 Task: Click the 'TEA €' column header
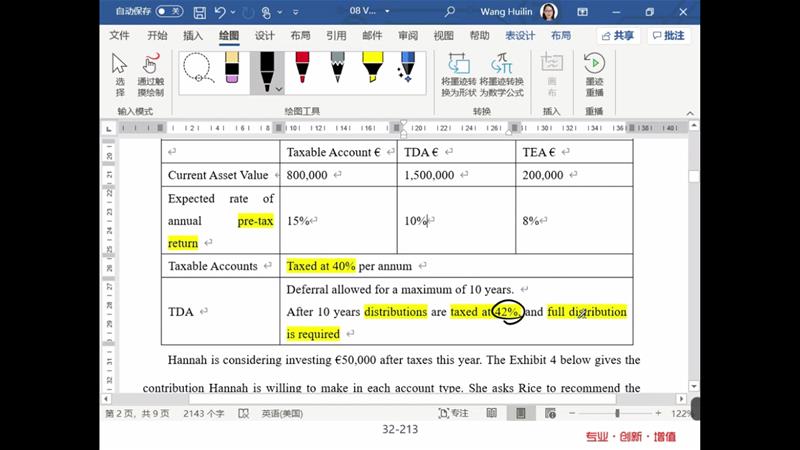pyautogui.click(x=539, y=152)
